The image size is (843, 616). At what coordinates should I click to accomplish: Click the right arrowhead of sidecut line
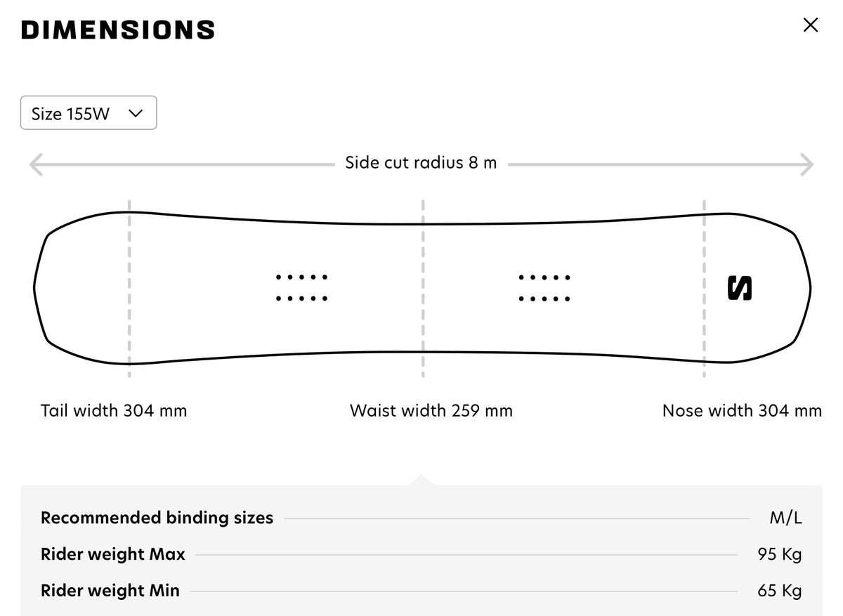(806, 165)
